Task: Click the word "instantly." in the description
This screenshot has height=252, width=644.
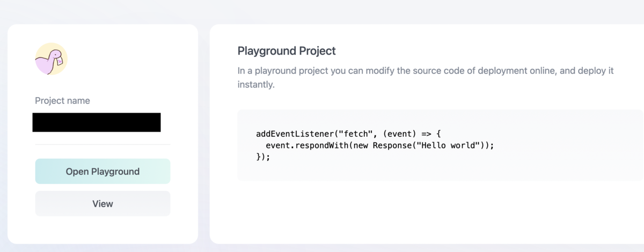Action: [256, 85]
